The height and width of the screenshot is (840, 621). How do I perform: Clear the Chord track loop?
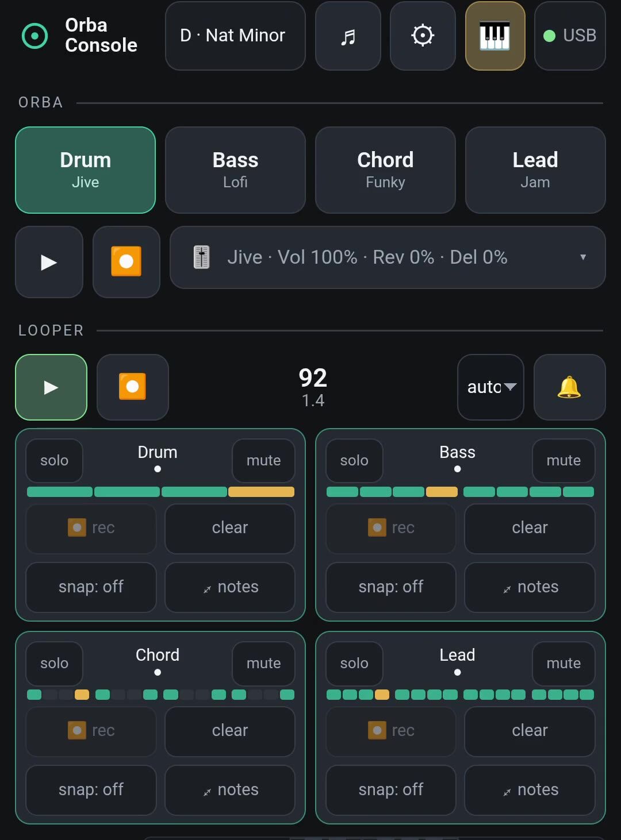pyautogui.click(x=230, y=731)
